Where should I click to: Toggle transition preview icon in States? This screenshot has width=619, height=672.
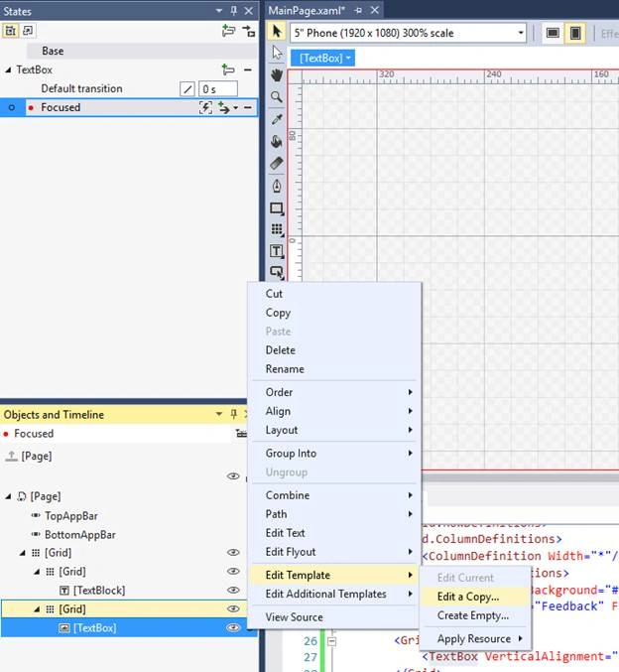[x=248, y=31]
